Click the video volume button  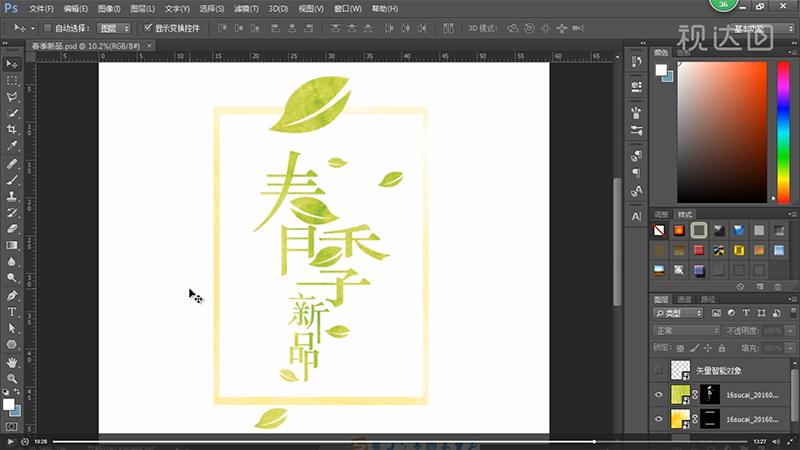click(776, 441)
